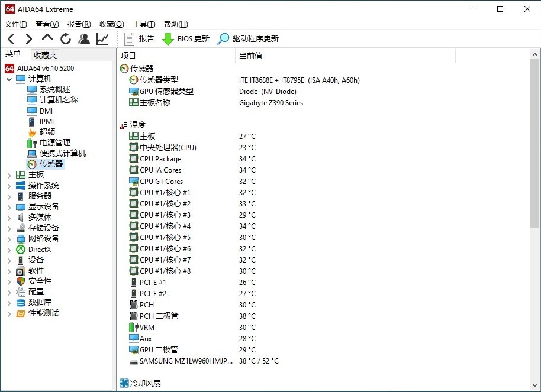
Task: Expand the DirectX tree node
Action: click(9, 250)
